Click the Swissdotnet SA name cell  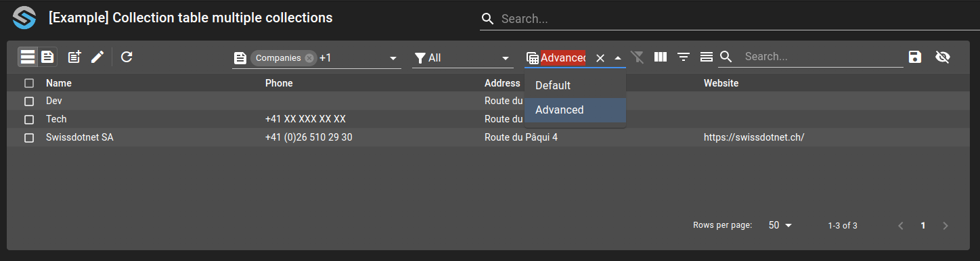pos(80,137)
